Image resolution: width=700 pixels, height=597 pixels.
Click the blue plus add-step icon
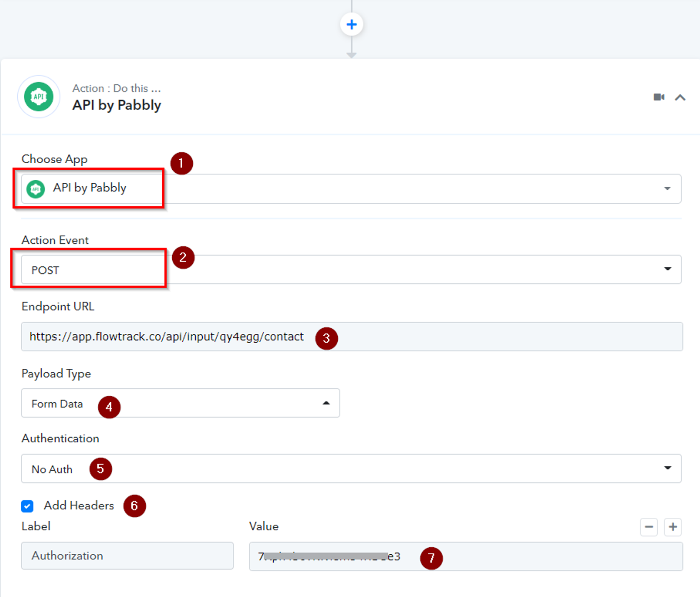click(x=351, y=25)
